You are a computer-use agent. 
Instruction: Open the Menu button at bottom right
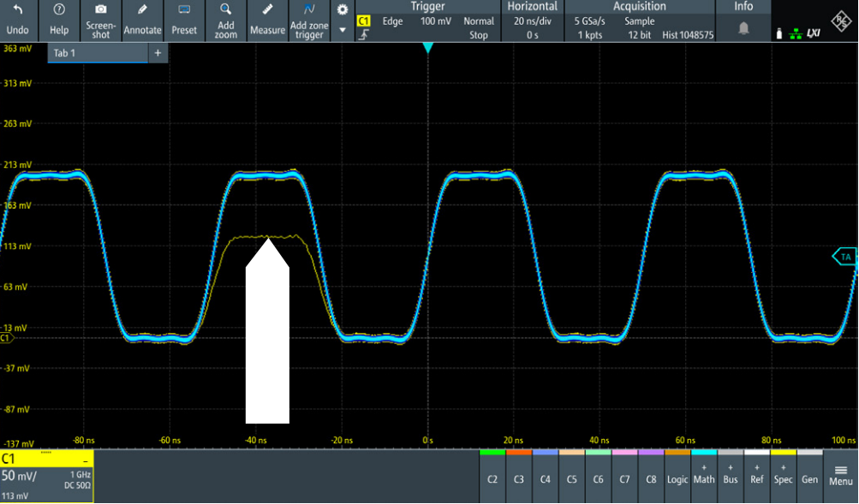[840, 475]
